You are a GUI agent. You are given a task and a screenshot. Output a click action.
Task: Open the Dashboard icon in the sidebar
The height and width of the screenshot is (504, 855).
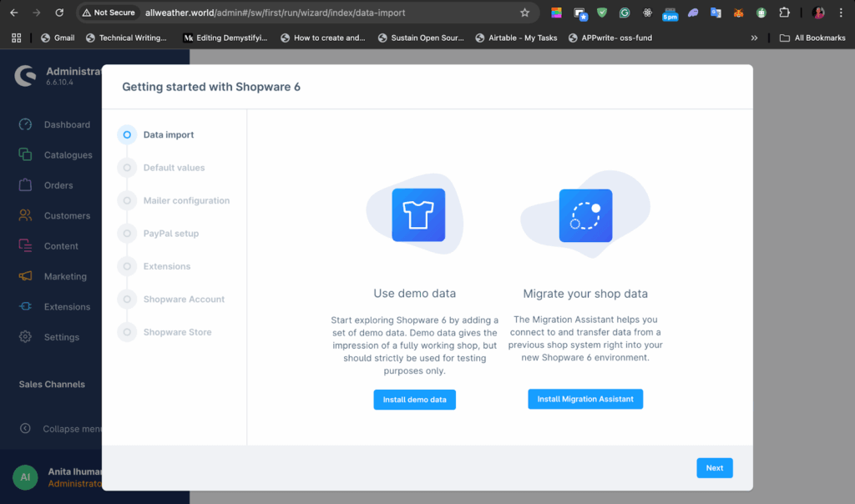(25, 125)
